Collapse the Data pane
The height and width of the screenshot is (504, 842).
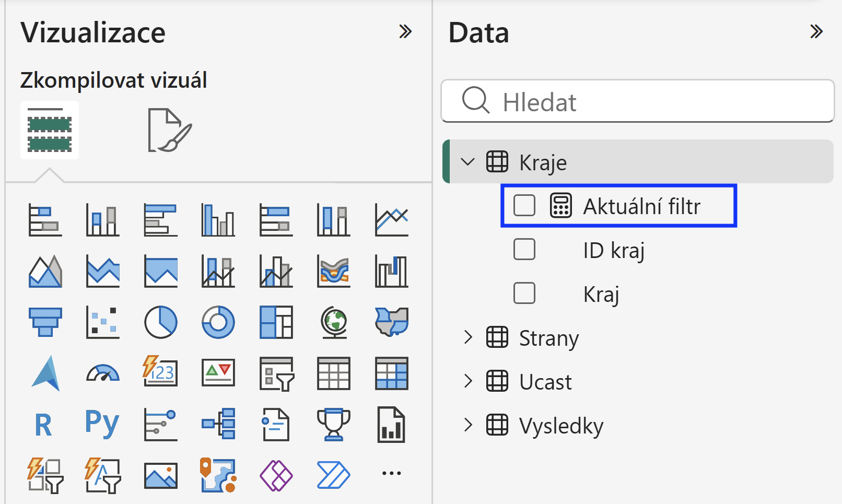[x=816, y=31]
